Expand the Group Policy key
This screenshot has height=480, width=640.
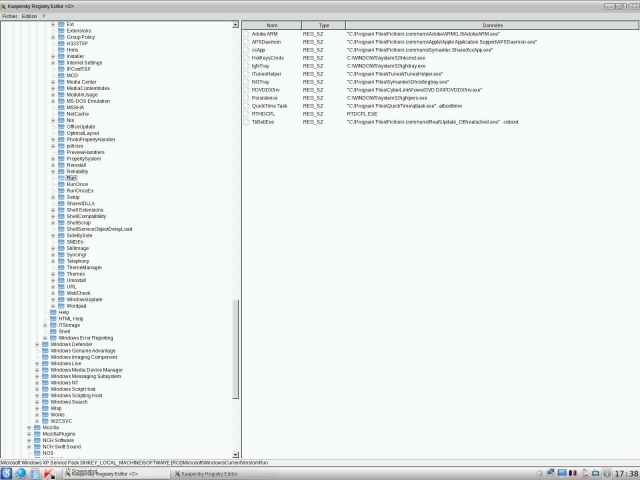(x=53, y=37)
